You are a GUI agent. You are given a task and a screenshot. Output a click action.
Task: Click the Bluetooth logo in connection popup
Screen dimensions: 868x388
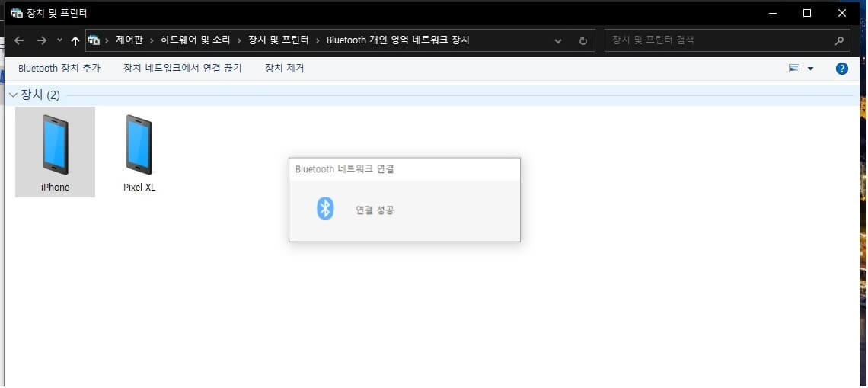[325, 209]
